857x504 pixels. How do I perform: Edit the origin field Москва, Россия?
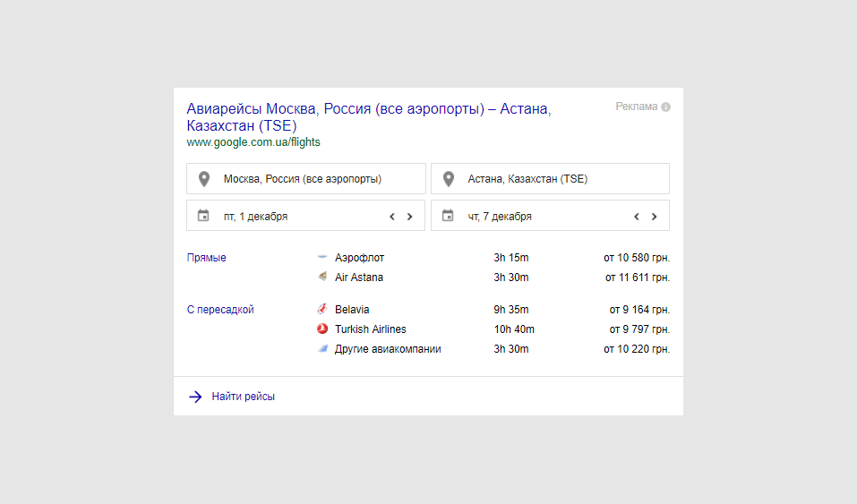[306, 179]
